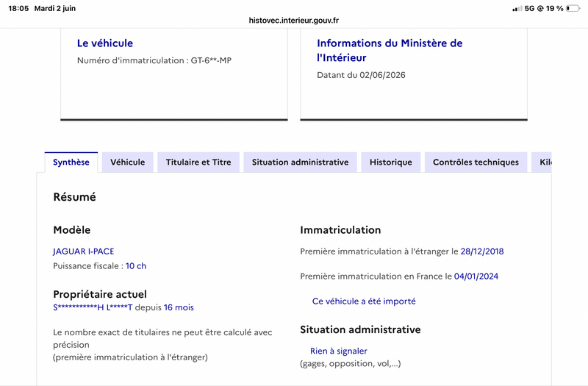Select the Synthèse tab
The image size is (588, 386).
[x=71, y=162]
